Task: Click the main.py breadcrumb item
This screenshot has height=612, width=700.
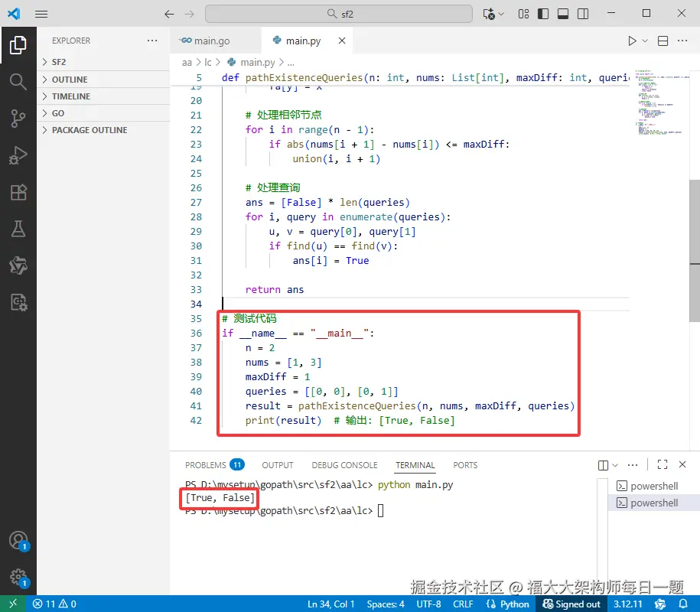Action: coord(252,63)
